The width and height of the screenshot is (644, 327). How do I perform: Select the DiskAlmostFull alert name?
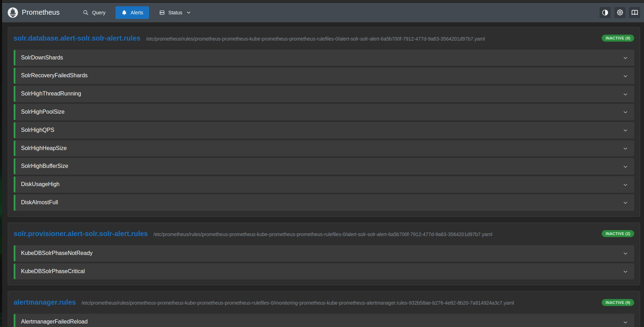(40, 202)
